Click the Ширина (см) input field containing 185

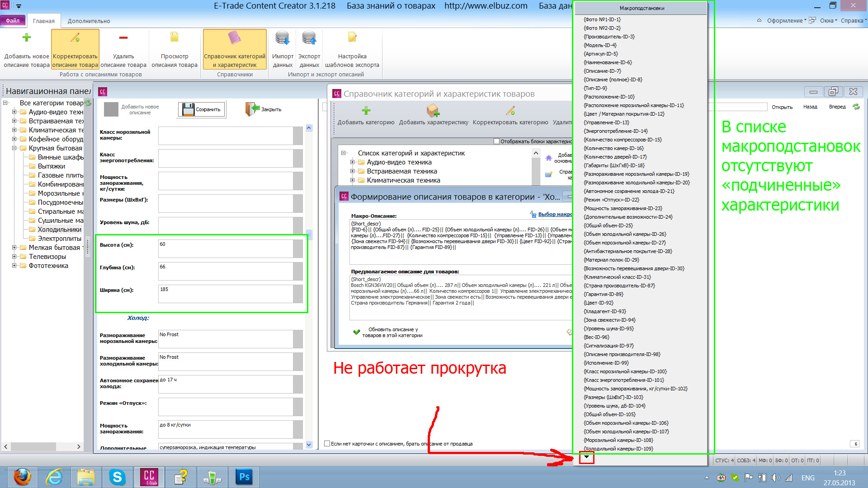coord(226,294)
